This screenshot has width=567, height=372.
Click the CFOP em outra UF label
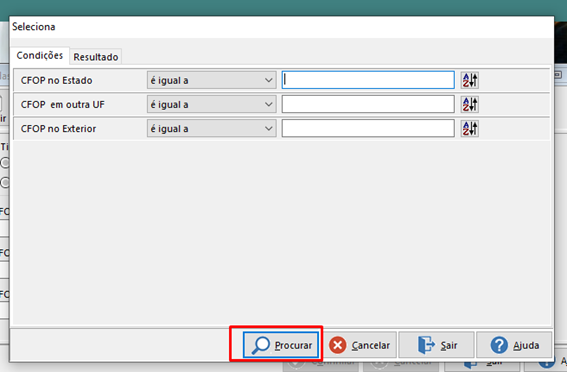click(x=63, y=104)
